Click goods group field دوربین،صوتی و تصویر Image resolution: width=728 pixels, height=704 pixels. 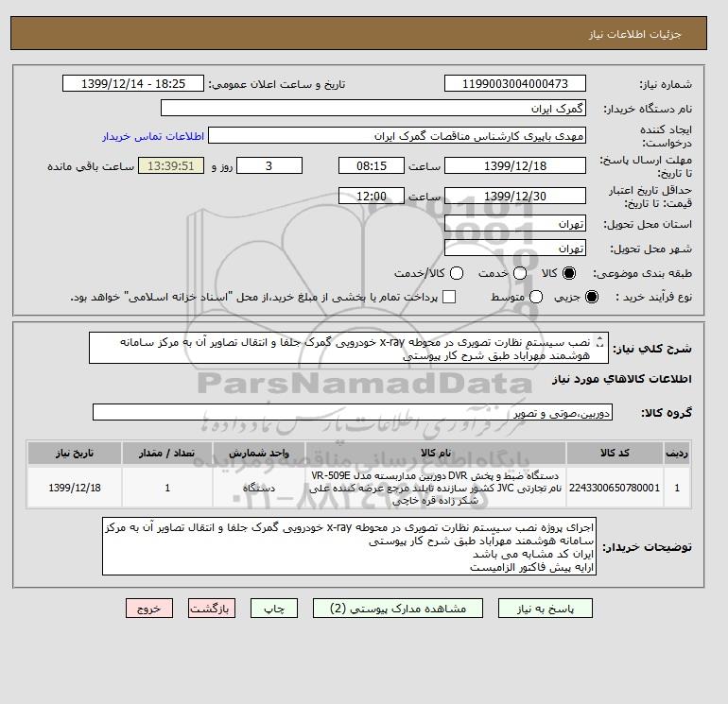pyautogui.click(x=353, y=412)
